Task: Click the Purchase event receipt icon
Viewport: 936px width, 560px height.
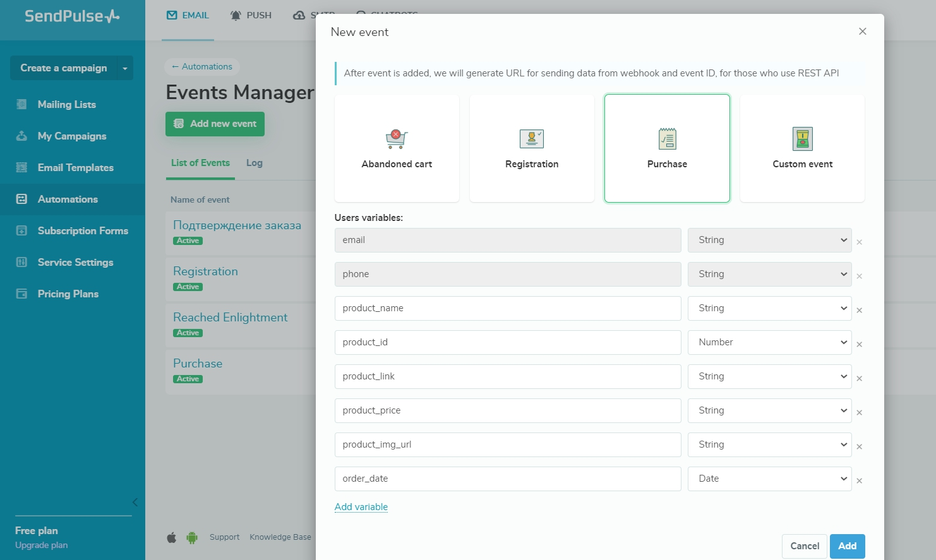Action: click(x=667, y=139)
